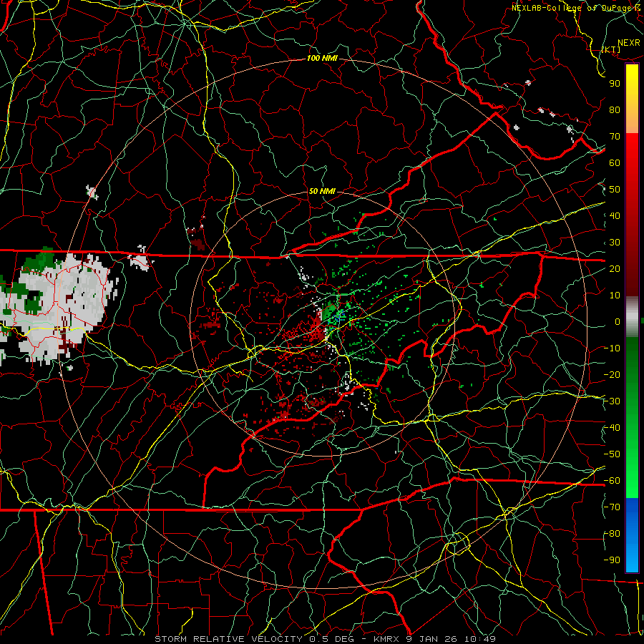
Task: Click the 50 NMI range ring label
Action: coord(322,191)
